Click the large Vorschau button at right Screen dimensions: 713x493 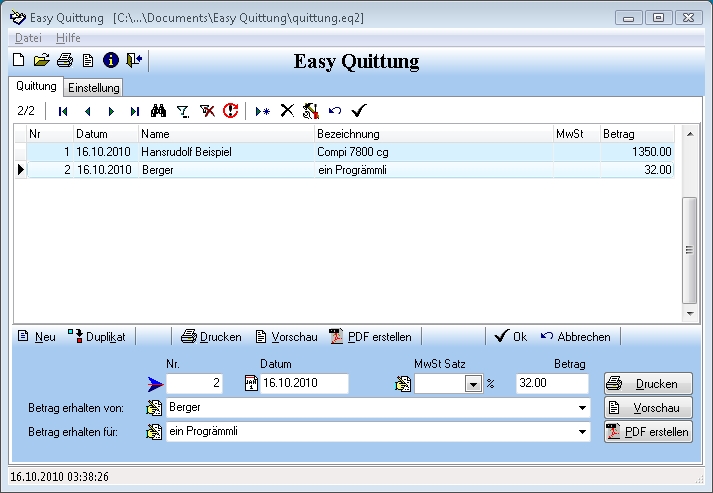(648, 407)
